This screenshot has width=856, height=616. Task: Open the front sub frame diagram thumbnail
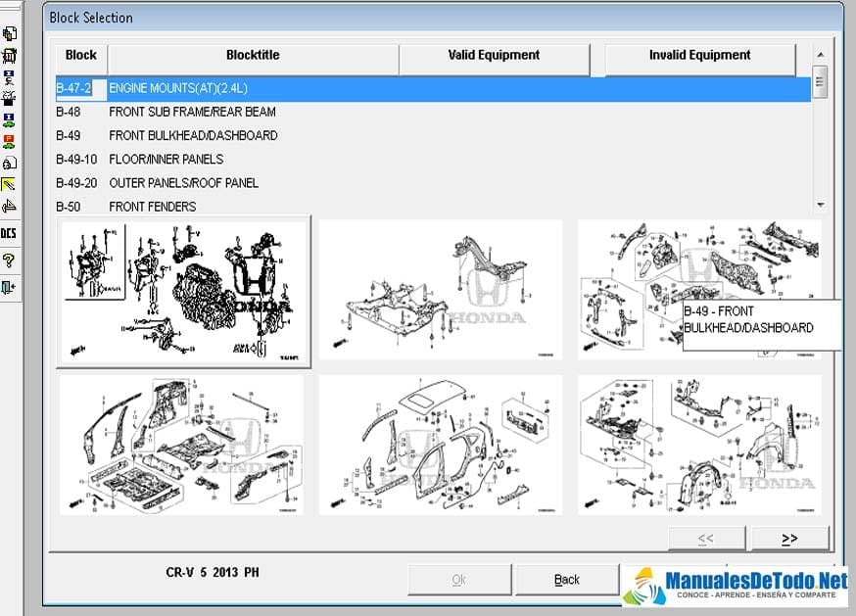(440, 290)
